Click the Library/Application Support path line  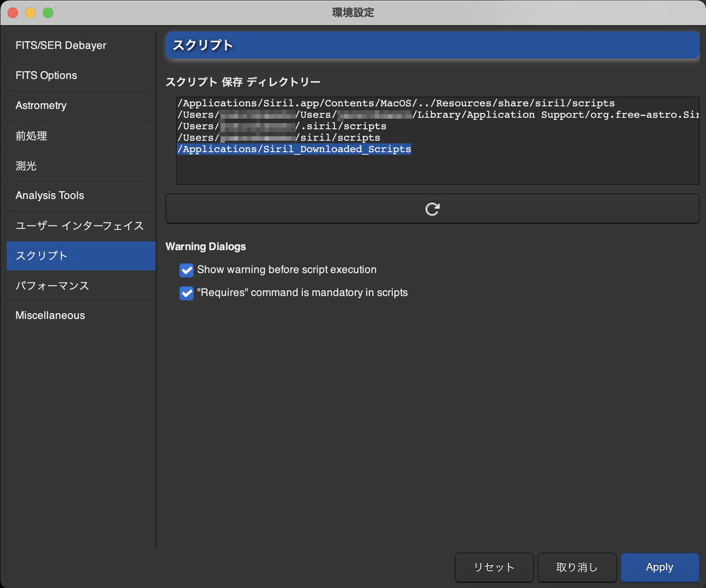click(x=438, y=115)
